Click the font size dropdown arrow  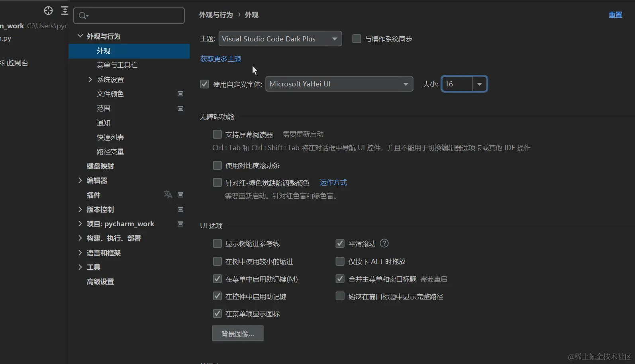pos(480,84)
